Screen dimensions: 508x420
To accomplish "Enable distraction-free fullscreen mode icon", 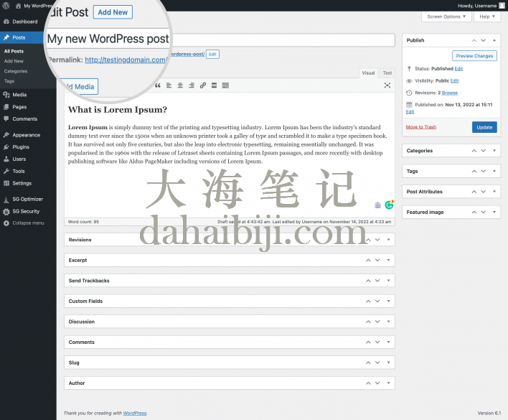I will pyautogui.click(x=387, y=85).
